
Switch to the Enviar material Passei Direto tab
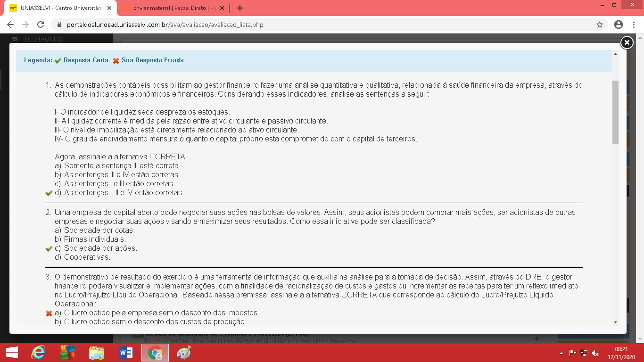pos(172,8)
